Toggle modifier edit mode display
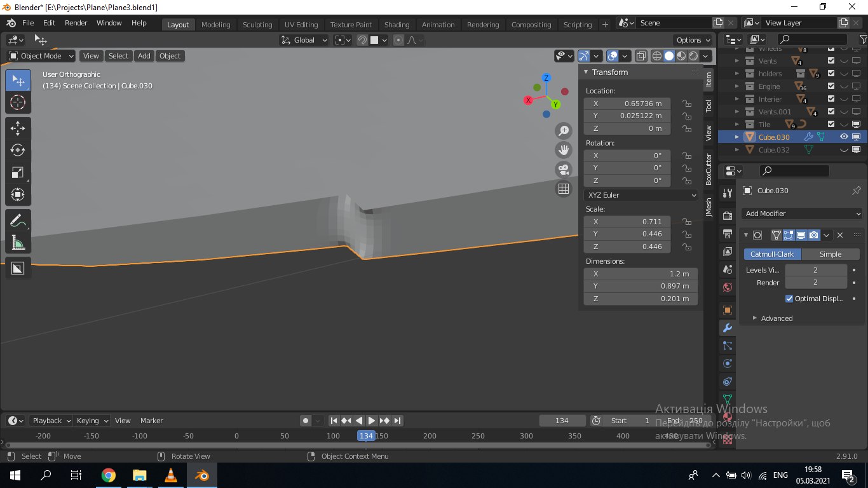The width and height of the screenshot is (868, 488). pos(789,235)
